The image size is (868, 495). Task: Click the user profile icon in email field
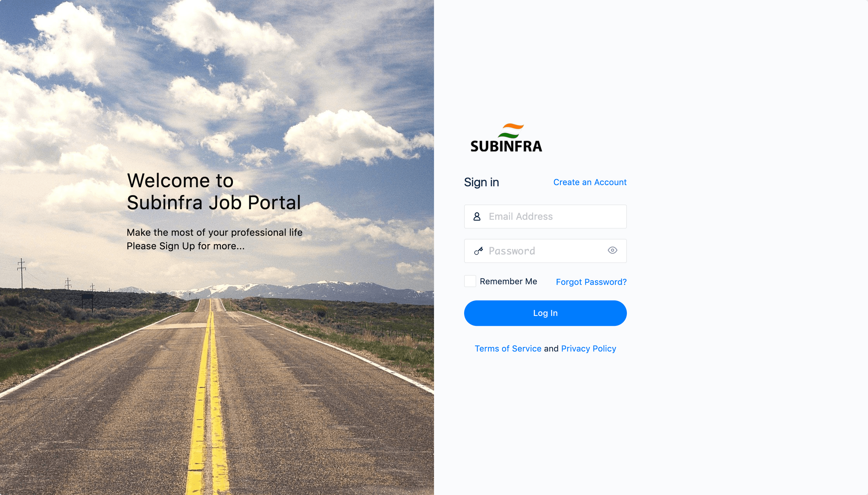(x=476, y=216)
